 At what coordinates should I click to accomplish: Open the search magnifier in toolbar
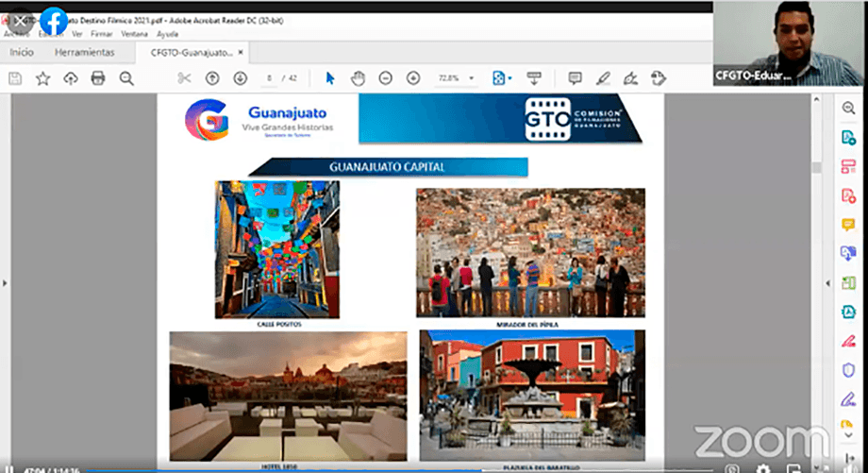pos(126,78)
